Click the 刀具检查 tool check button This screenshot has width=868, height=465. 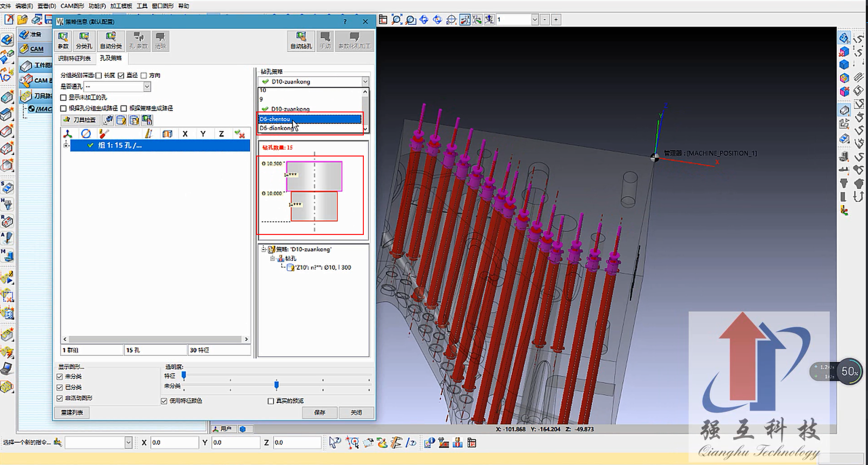point(80,120)
